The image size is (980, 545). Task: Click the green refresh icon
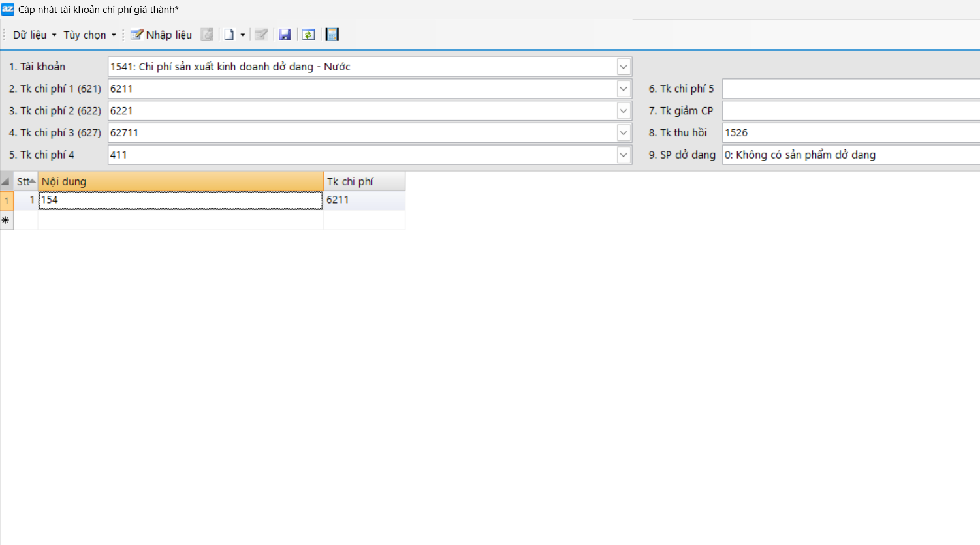(x=308, y=35)
